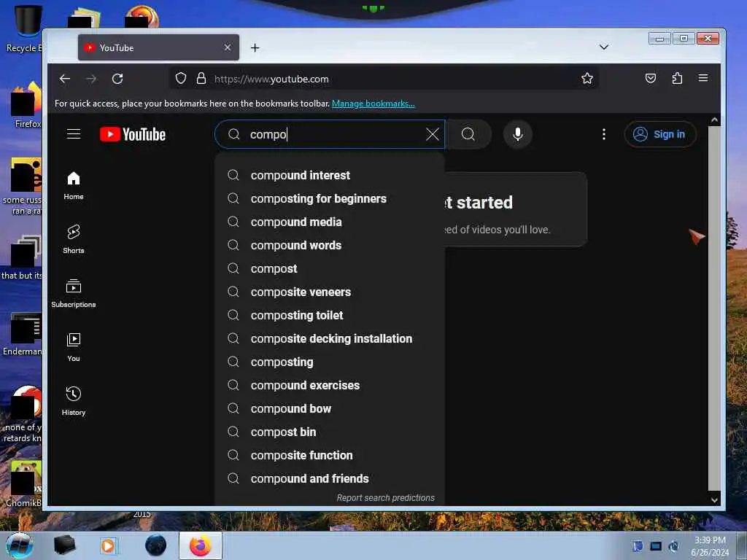The height and width of the screenshot is (560, 747).
Task: Click the Manage bookmarks link
Action: click(x=373, y=104)
